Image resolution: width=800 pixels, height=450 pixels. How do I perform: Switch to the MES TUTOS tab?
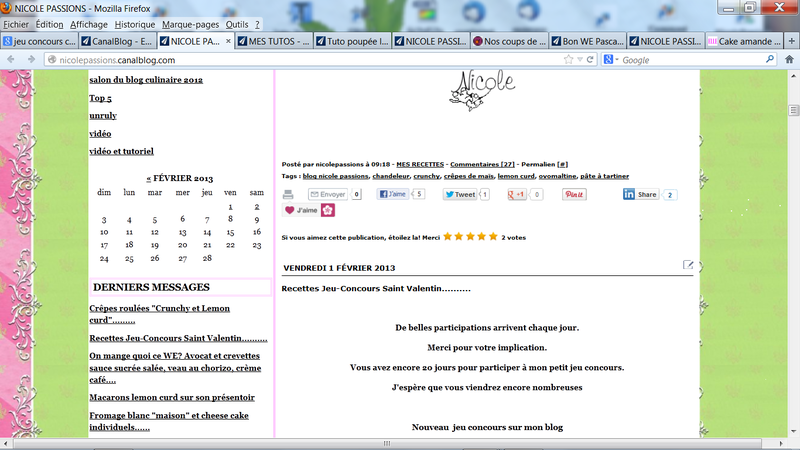click(274, 41)
